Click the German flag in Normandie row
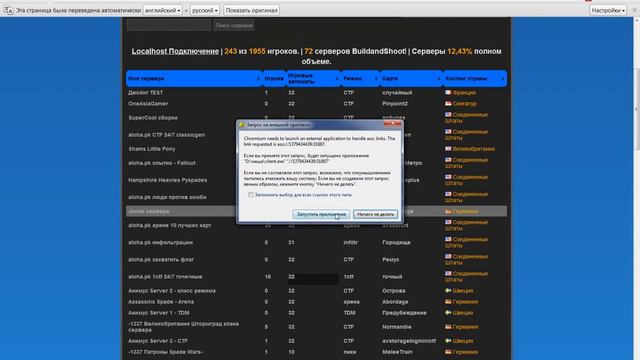640x360 pixels. tap(448, 327)
